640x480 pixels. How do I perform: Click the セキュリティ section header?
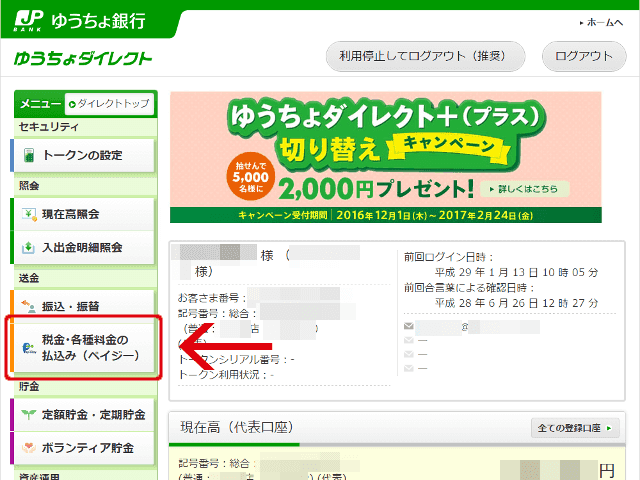(x=49, y=127)
